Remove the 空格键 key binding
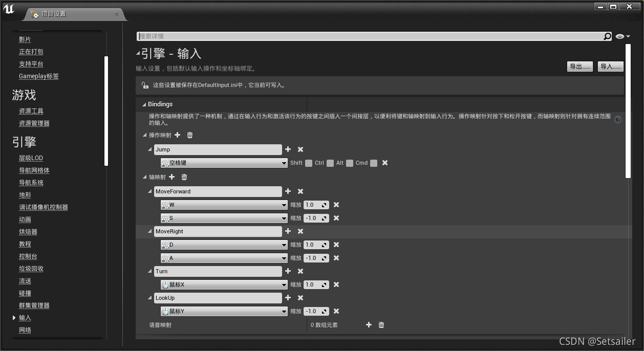 pyautogui.click(x=385, y=163)
